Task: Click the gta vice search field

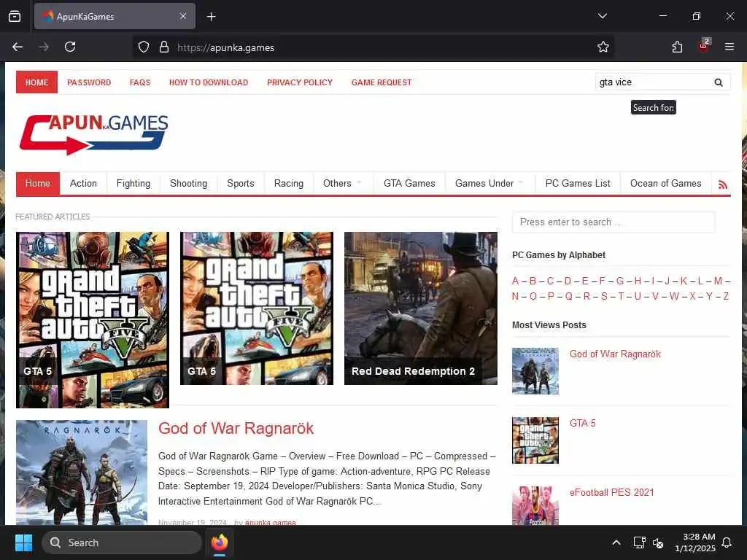Action: point(654,82)
